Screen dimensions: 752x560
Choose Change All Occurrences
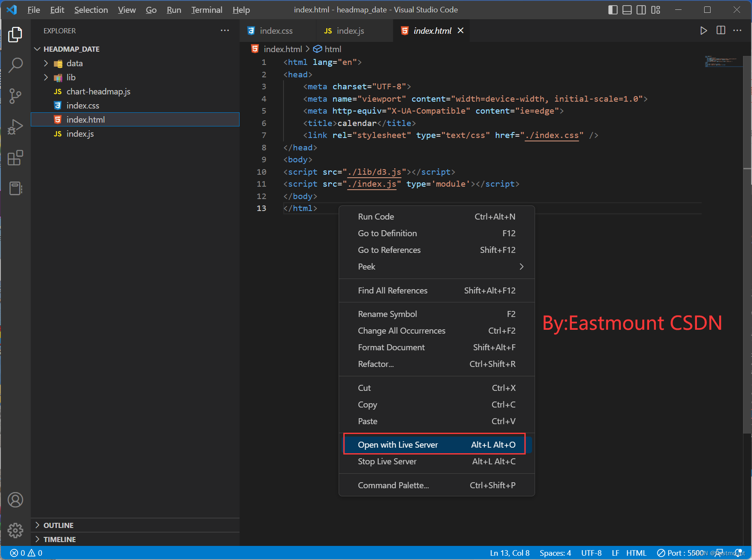[x=437, y=331]
